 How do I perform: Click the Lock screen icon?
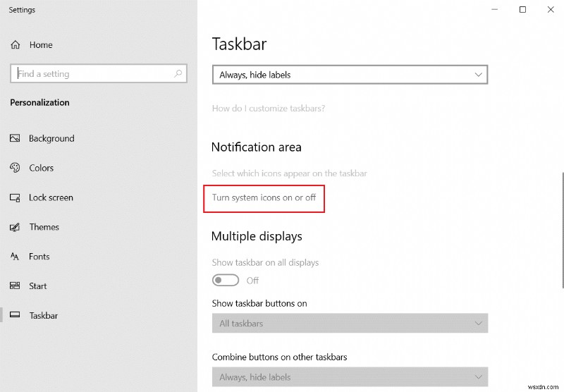pyautogui.click(x=15, y=197)
